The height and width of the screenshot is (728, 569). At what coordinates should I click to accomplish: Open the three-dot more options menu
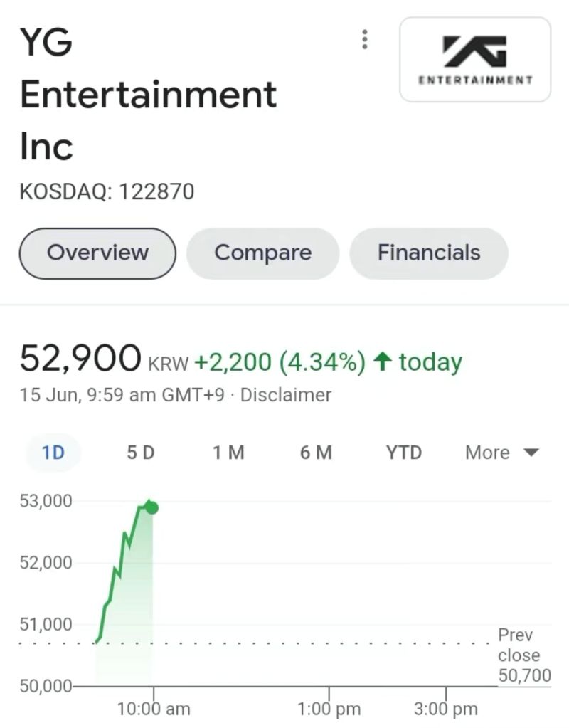[x=365, y=40]
